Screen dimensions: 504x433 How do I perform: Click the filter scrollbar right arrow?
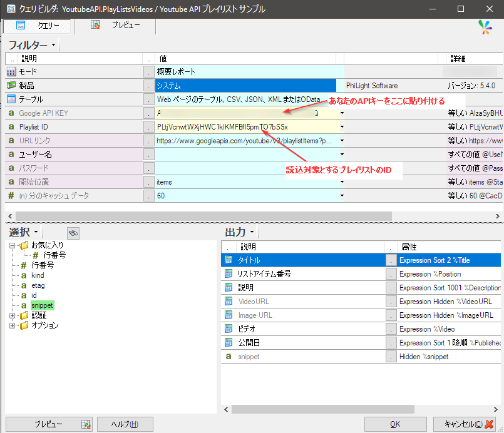coord(497,216)
